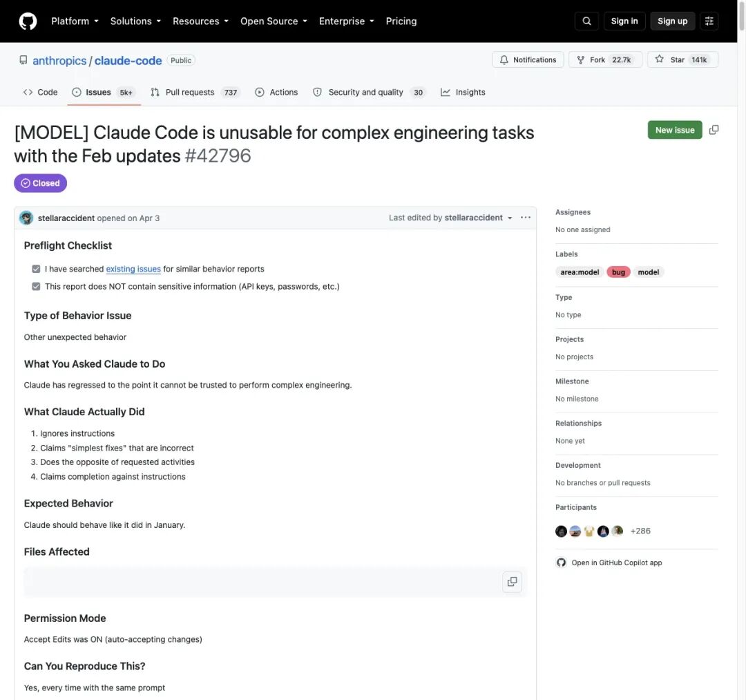Click the green New issue button

point(675,130)
